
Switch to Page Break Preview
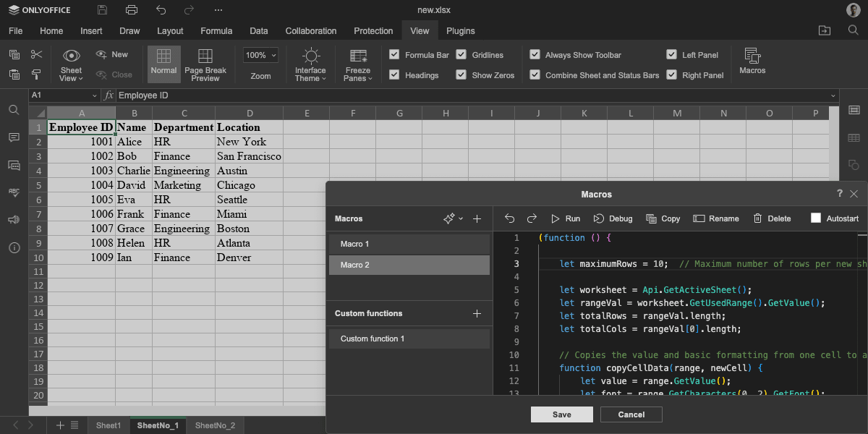pyautogui.click(x=205, y=64)
